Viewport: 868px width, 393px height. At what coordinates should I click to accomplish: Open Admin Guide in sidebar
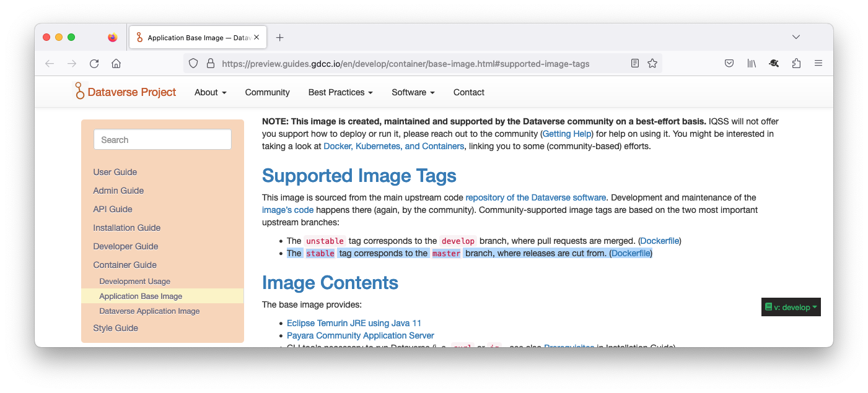click(x=118, y=191)
